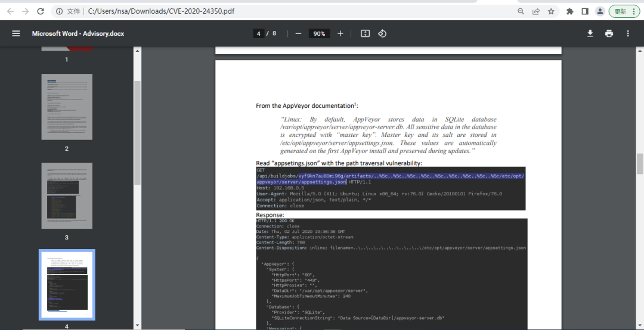Click document scrollbar down arrow
The height and width of the screenshot is (330, 644).
click(640, 326)
